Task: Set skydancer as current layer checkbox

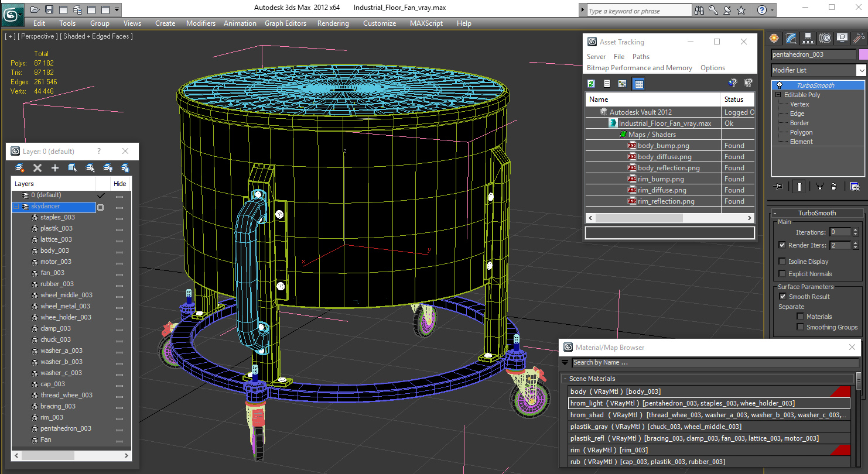Action: coord(101,207)
